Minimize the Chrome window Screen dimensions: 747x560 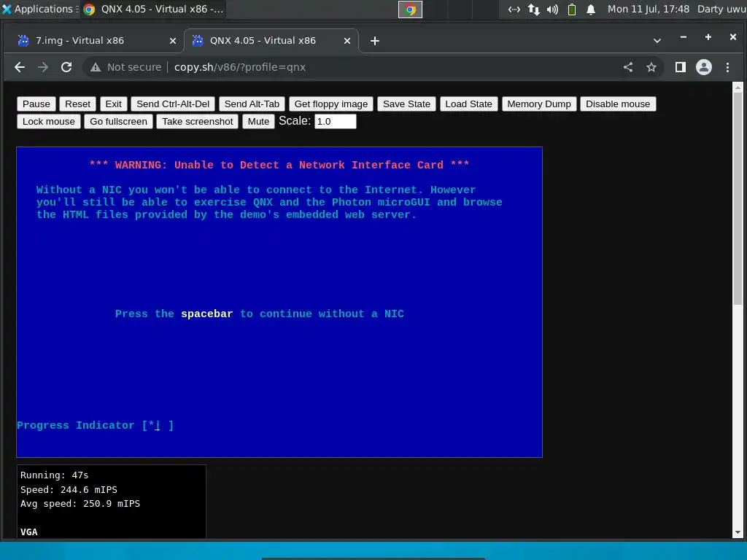point(684,36)
